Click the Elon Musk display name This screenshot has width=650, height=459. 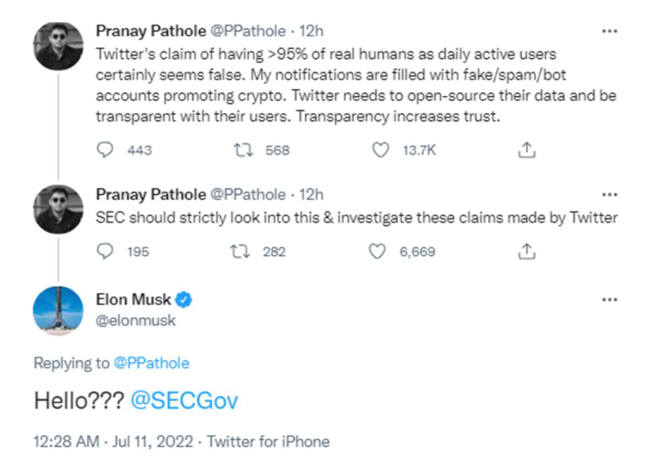click(x=134, y=299)
